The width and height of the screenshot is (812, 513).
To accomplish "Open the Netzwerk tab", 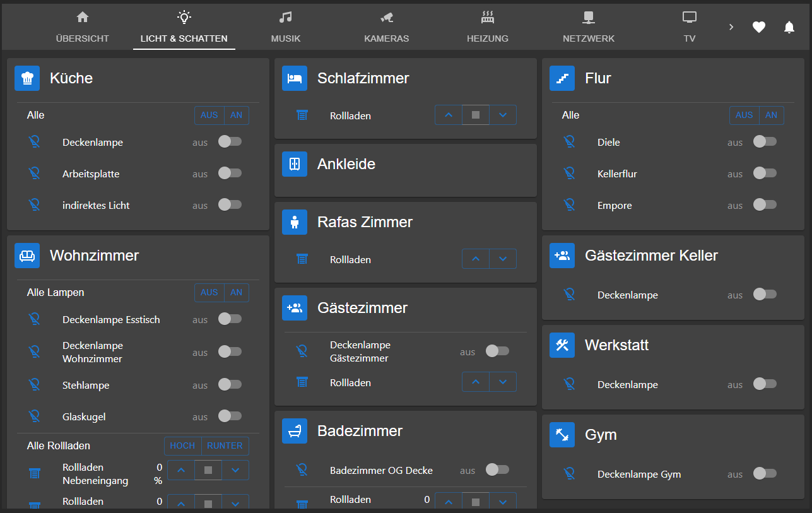I will click(589, 27).
